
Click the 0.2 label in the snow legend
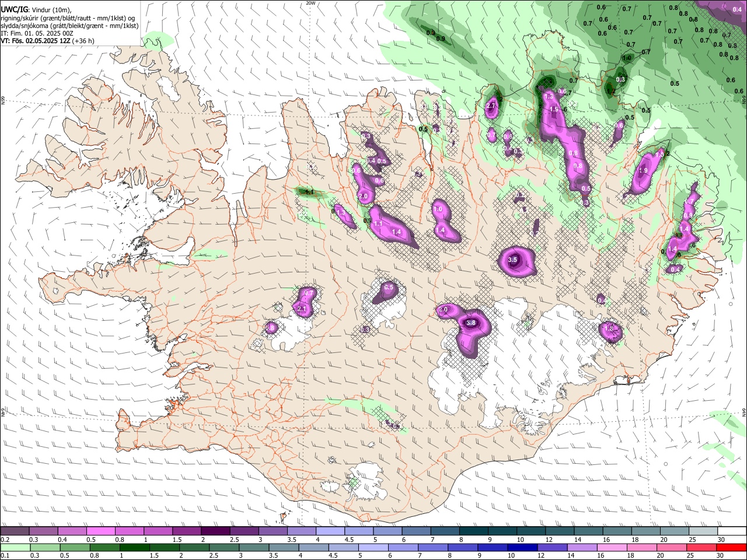(5, 540)
